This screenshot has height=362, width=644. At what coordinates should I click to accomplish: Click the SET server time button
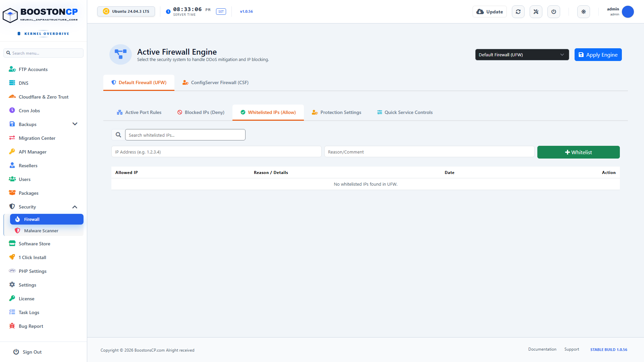[221, 11]
